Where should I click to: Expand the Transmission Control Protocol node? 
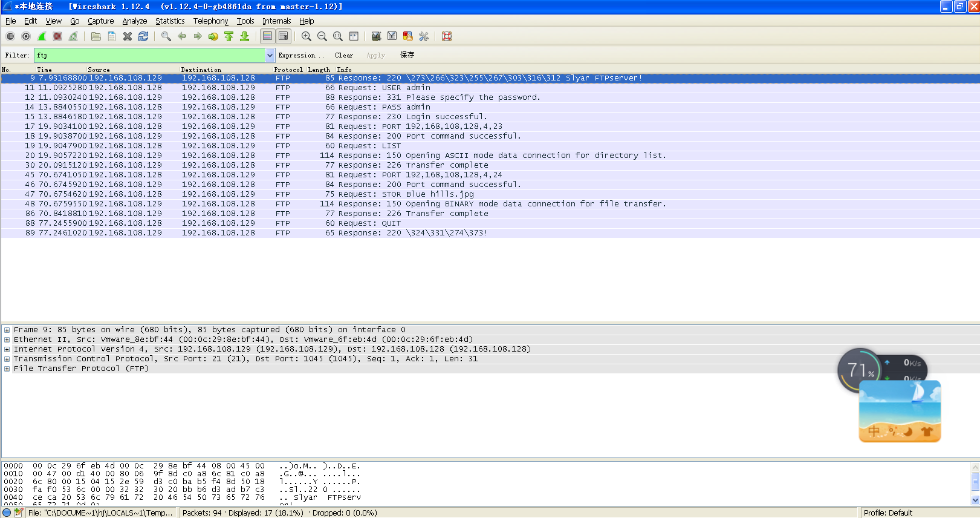pyautogui.click(x=7, y=359)
